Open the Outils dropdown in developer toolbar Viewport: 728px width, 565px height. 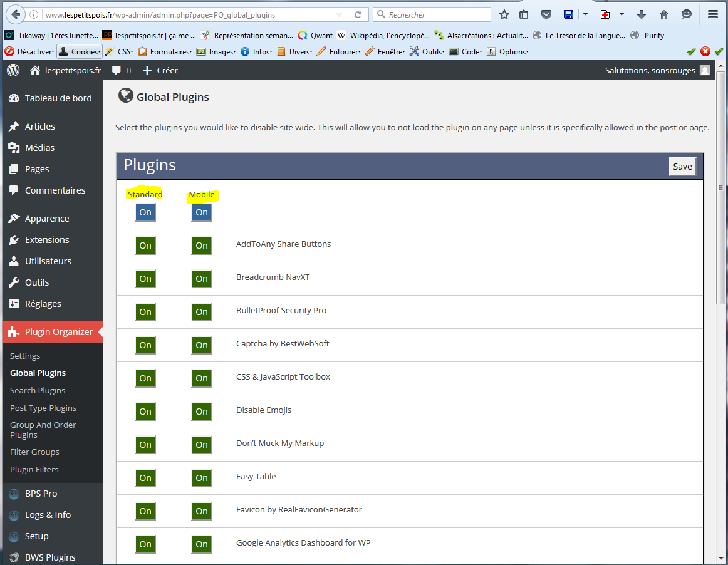click(x=428, y=51)
